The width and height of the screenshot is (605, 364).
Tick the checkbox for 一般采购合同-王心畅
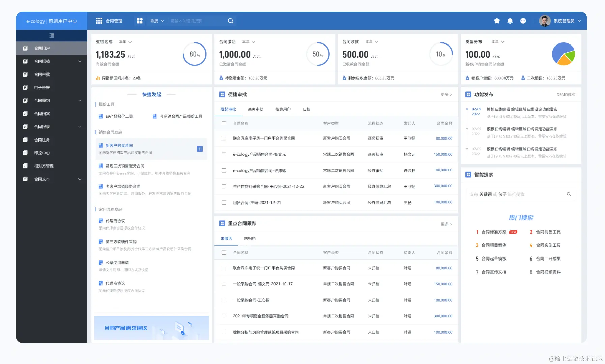pos(224,300)
